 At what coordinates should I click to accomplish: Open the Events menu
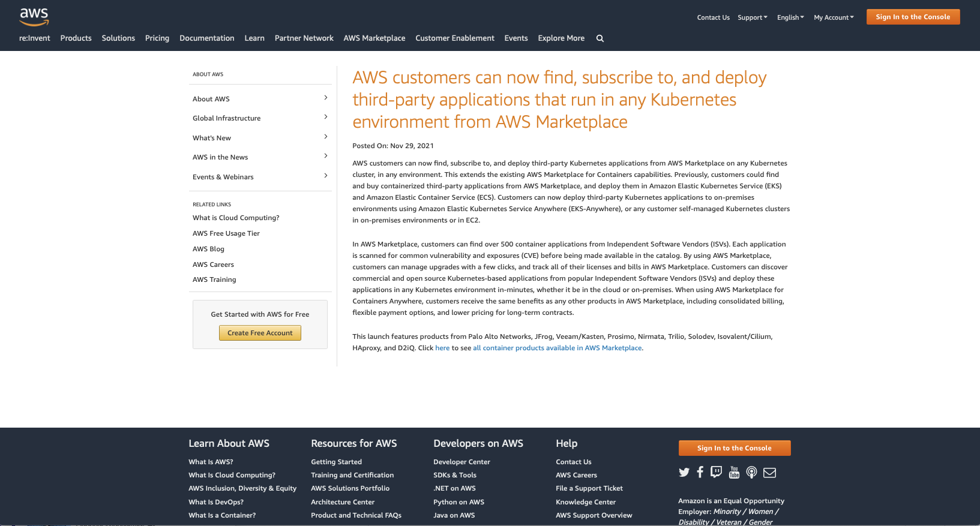click(x=516, y=38)
